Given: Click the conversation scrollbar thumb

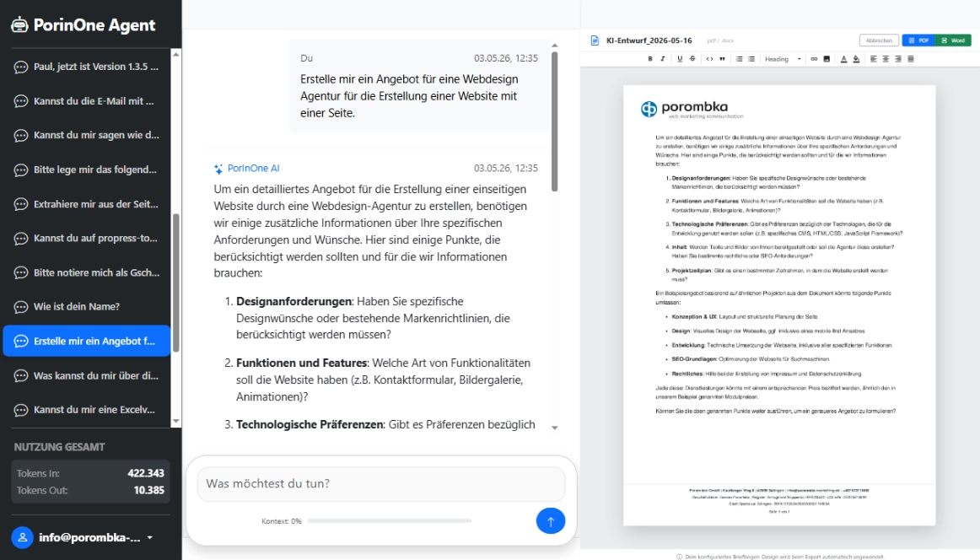Looking at the screenshot, I should tap(554, 121).
